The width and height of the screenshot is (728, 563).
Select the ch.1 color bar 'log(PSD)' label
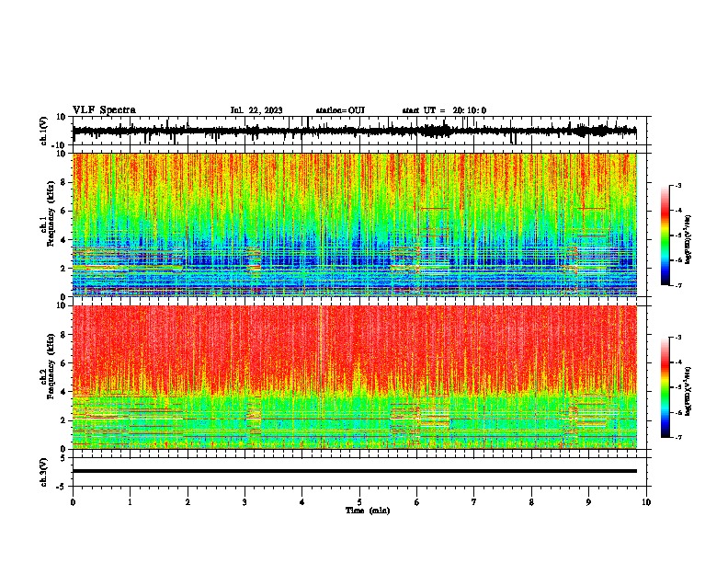click(688, 240)
